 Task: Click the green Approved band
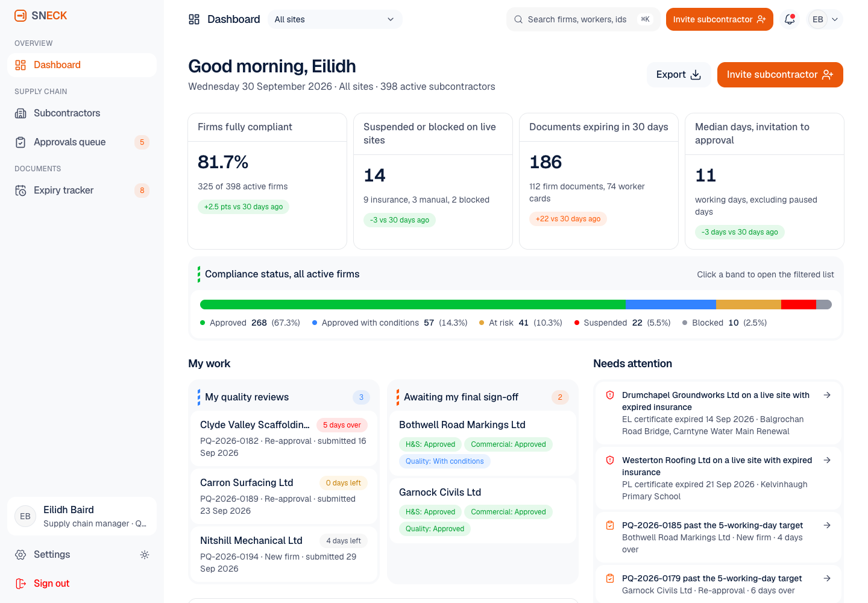click(x=412, y=305)
